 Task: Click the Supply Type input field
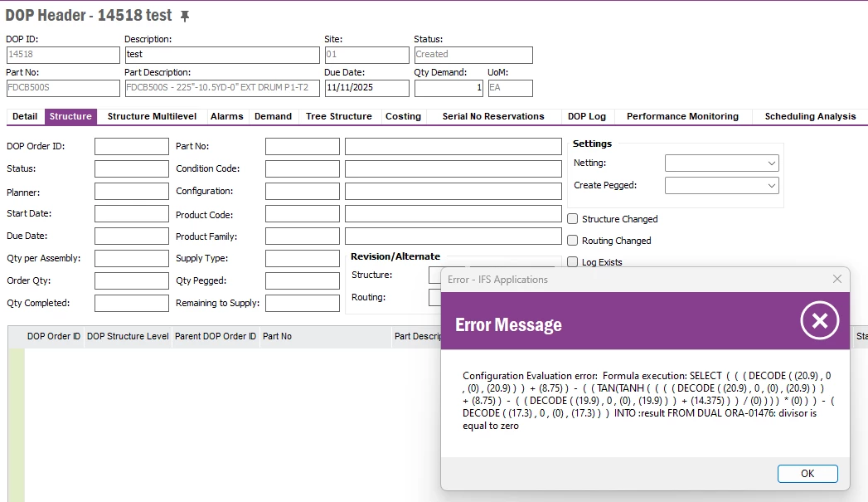pos(303,258)
